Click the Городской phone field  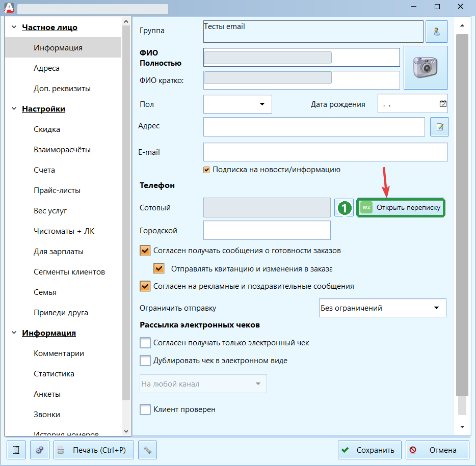[x=267, y=230]
